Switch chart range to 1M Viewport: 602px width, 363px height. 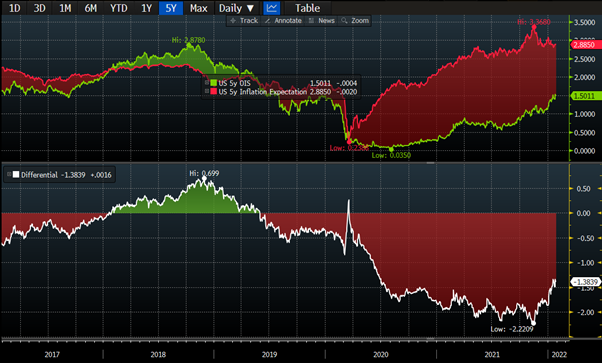click(x=65, y=8)
